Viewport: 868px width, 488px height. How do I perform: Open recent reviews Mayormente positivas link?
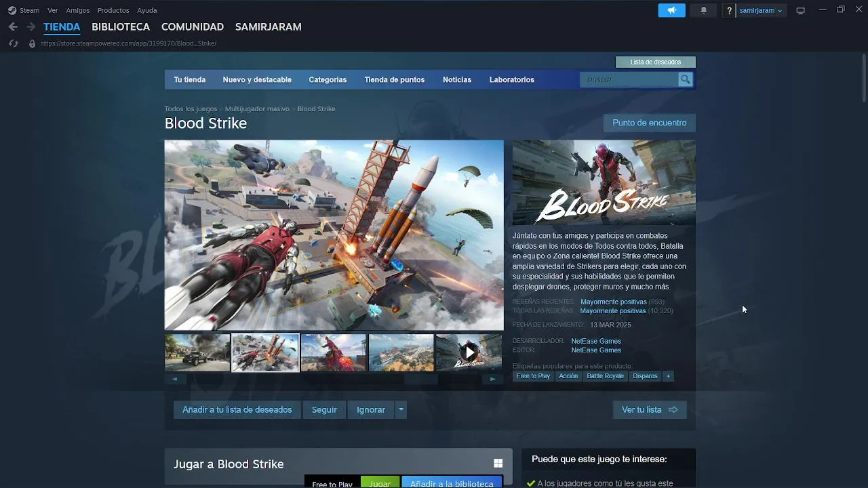(x=613, y=302)
